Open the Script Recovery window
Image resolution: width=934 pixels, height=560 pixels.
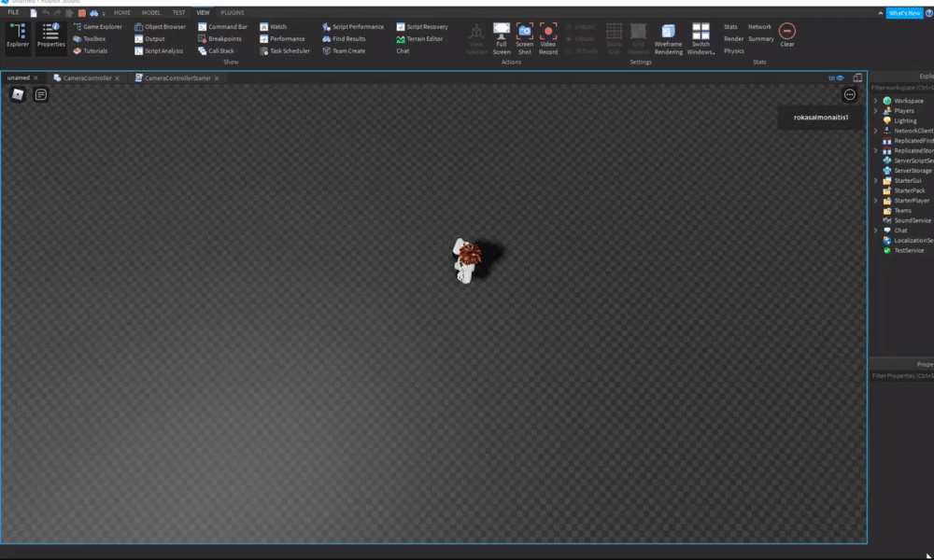pos(422,27)
